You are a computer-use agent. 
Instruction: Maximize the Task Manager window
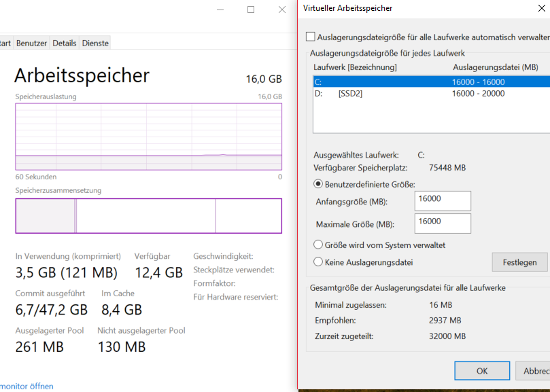[x=251, y=10]
